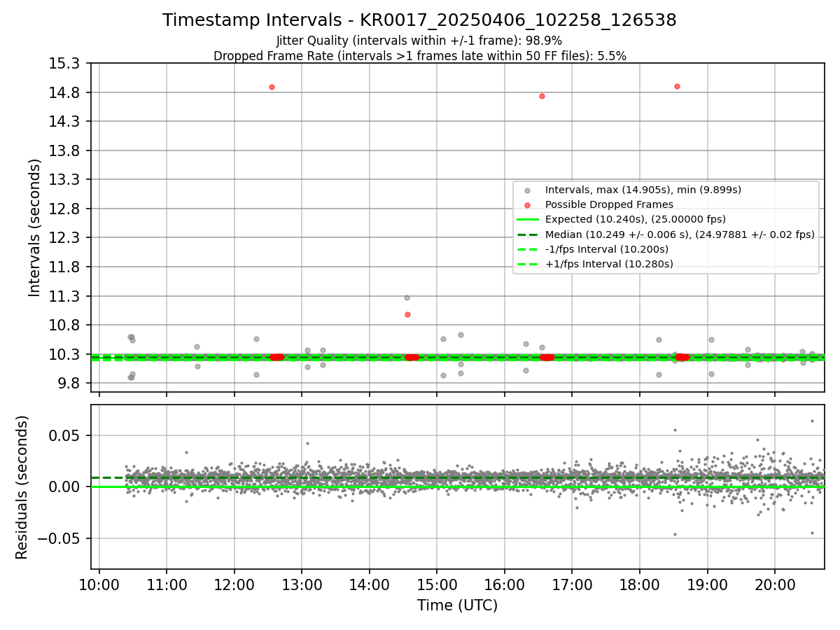This screenshot has width=840, height=630.
Task: Click the 13:00 time tick label
Action: pyautogui.click(x=302, y=585)
